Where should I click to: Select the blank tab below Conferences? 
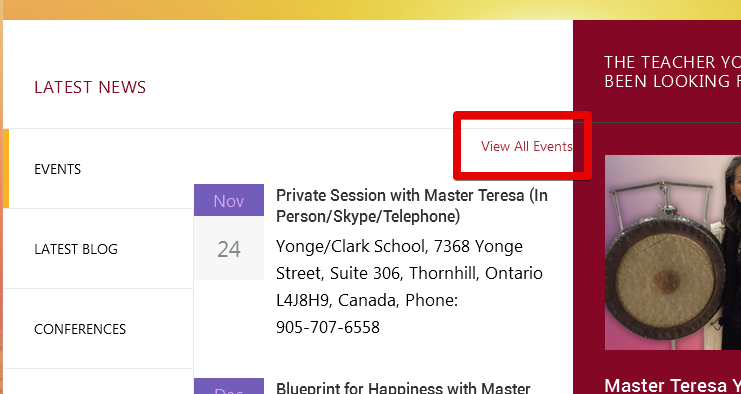tap(98, 382)
